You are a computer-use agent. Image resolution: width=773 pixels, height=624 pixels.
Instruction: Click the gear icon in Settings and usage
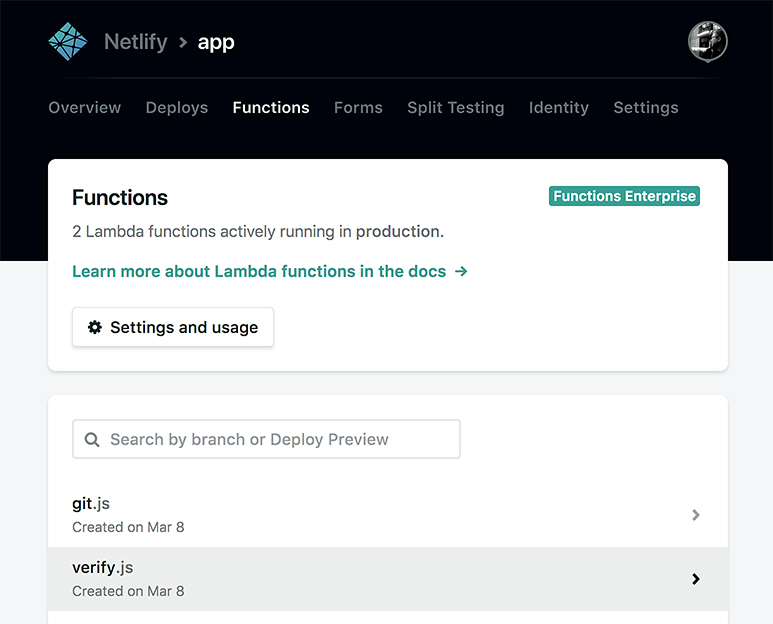coord(95,327)
